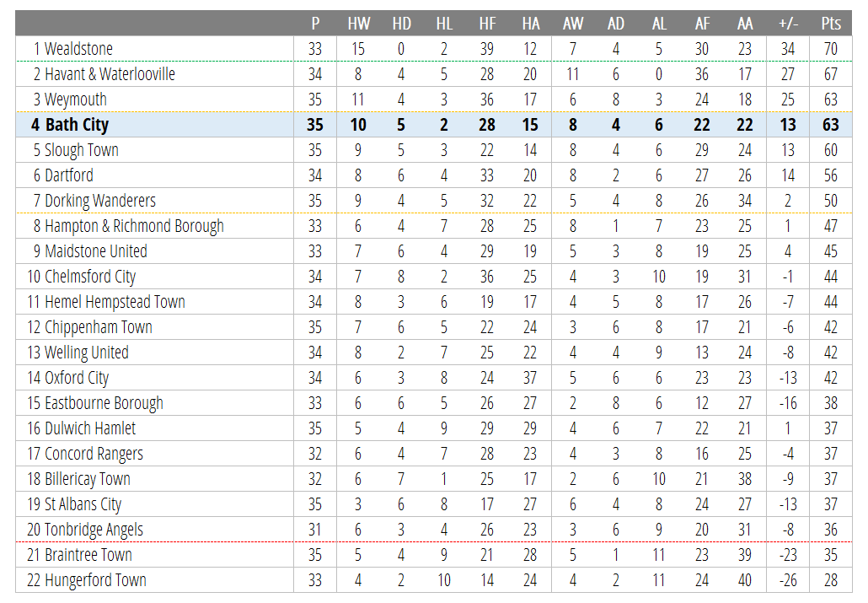Click the P column header
Image resolution: width=868 pixels, height=603 pixels.
[315, 24]
